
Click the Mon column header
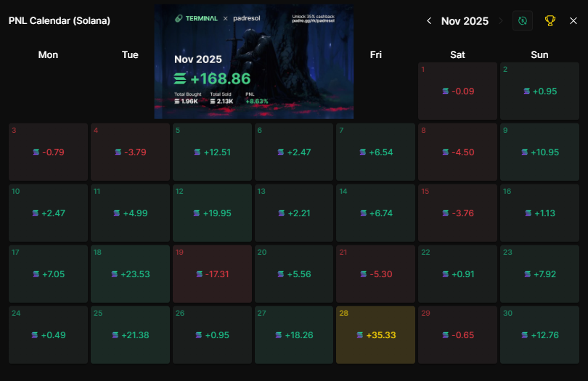48,54
